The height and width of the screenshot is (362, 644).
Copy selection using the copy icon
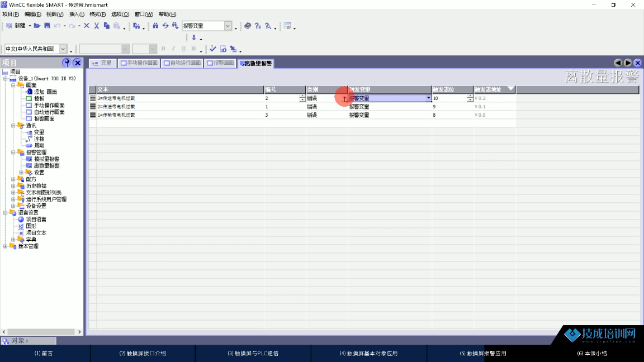[107, 26]
